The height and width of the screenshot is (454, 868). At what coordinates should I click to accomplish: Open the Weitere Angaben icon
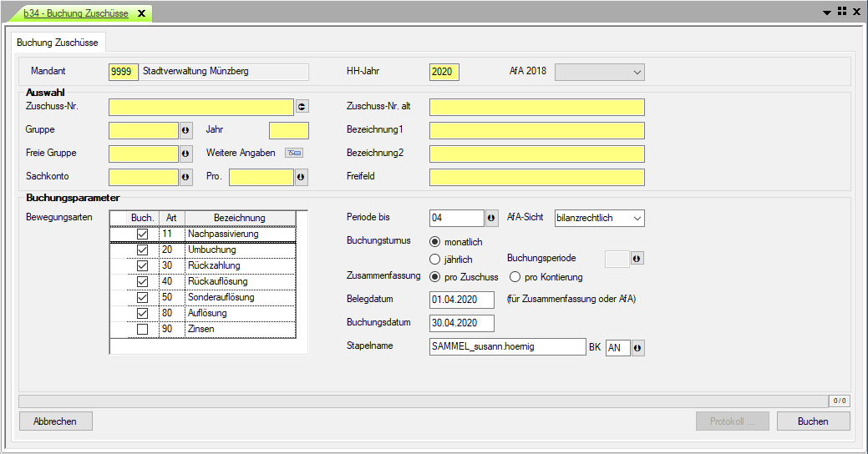(294, 154)
